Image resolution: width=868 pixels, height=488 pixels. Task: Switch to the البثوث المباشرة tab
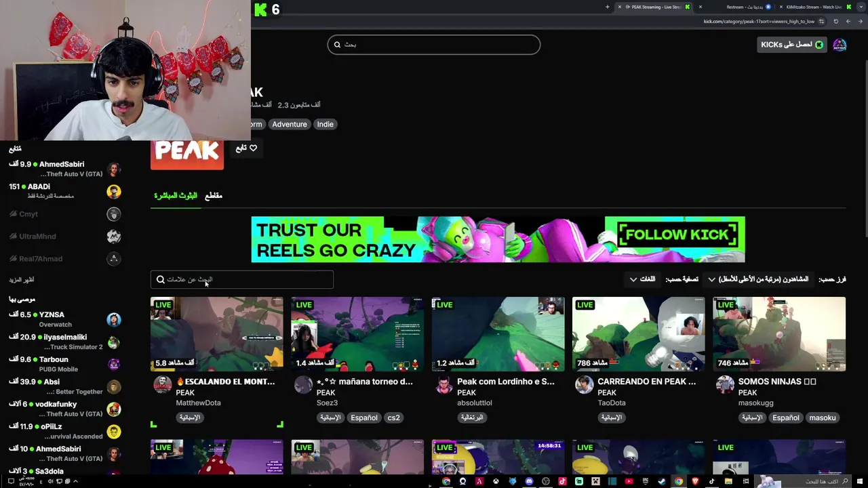click(x=176, y=195)
